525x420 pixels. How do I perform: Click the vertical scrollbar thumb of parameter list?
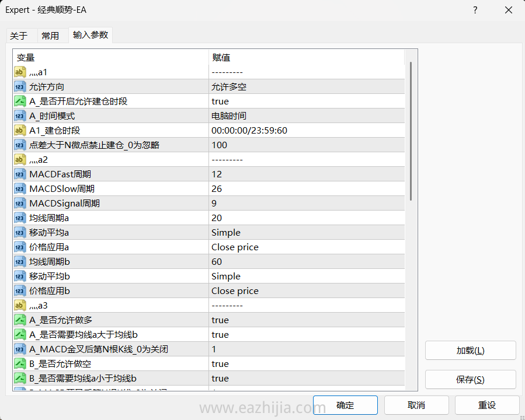(x=411, y=131)
